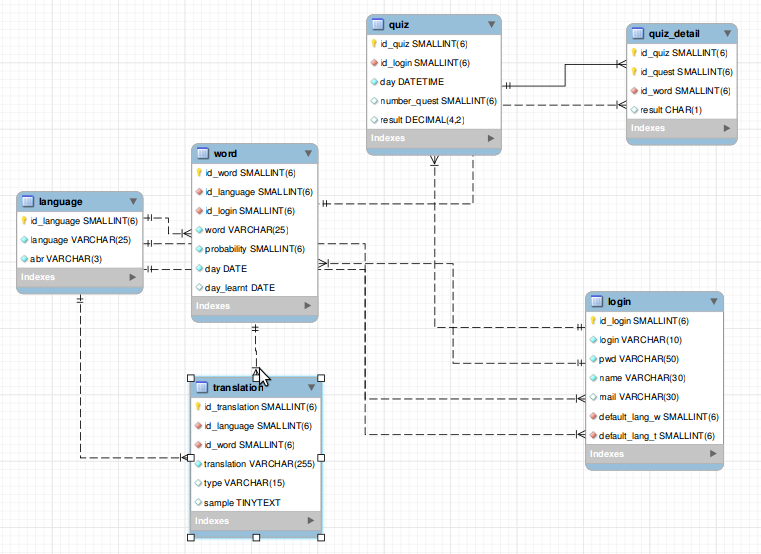This screenshot has width=761, height=554.
Task: Click the translation table header icon
Action: pyautogui.click(x=201, y=387)
